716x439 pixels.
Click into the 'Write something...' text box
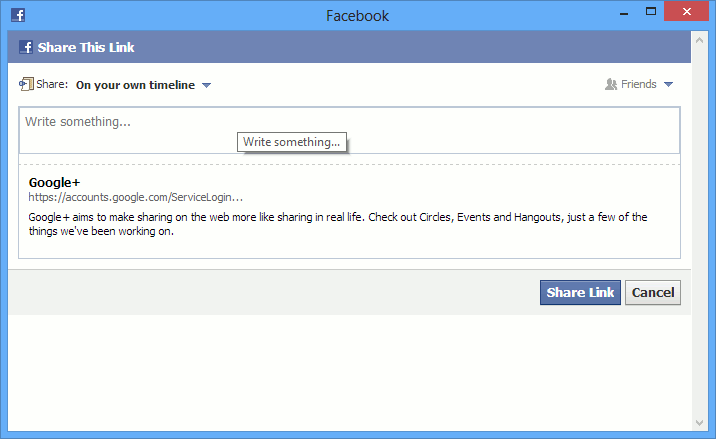coord(349,130)
